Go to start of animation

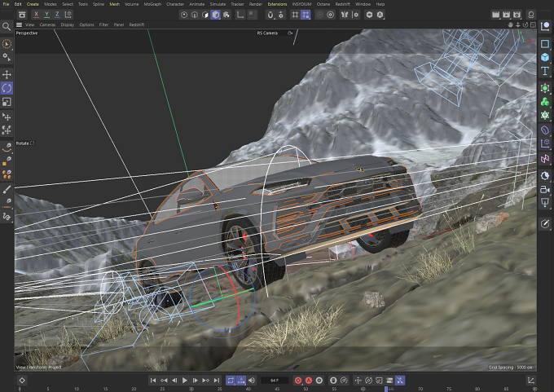[153, 381]
